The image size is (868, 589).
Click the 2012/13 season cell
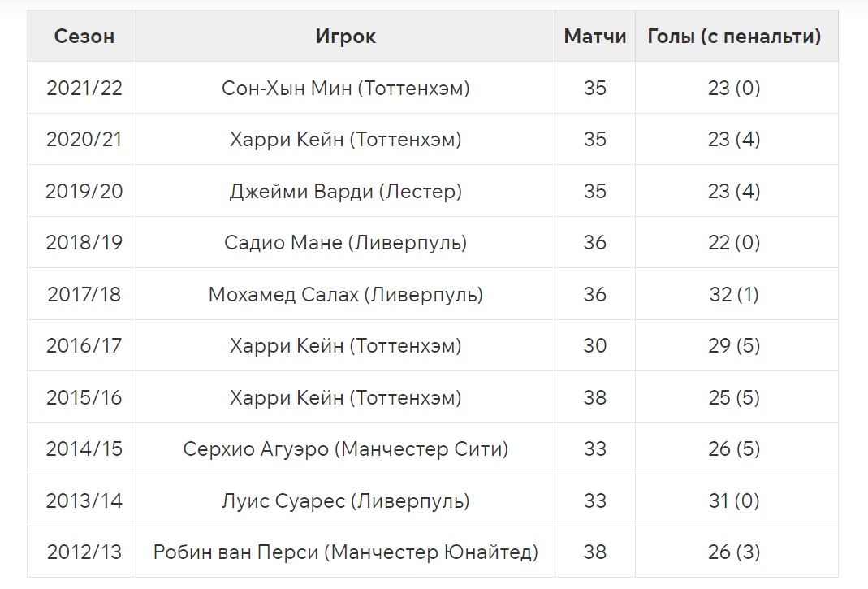(84, 552)
